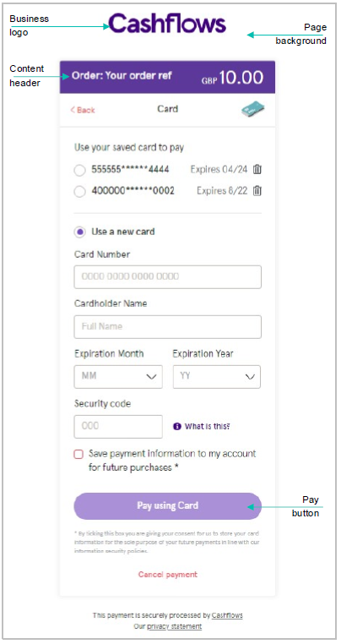The width and height of the screenshot is (341, 644).
Task: Choose the Use a new card option
Action: 80,232
